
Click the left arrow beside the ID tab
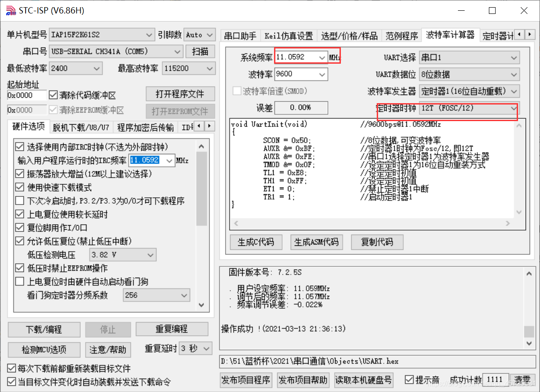point(198,127)
